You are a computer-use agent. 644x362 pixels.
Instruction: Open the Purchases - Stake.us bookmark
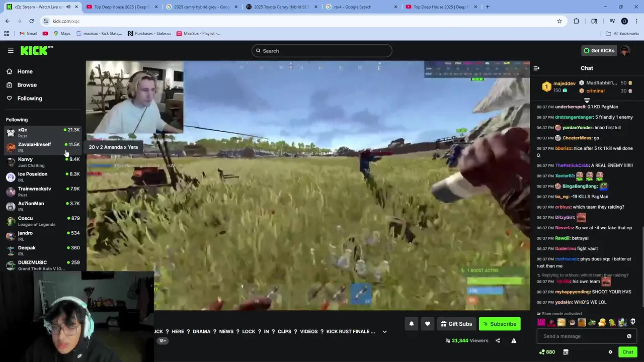149,34
